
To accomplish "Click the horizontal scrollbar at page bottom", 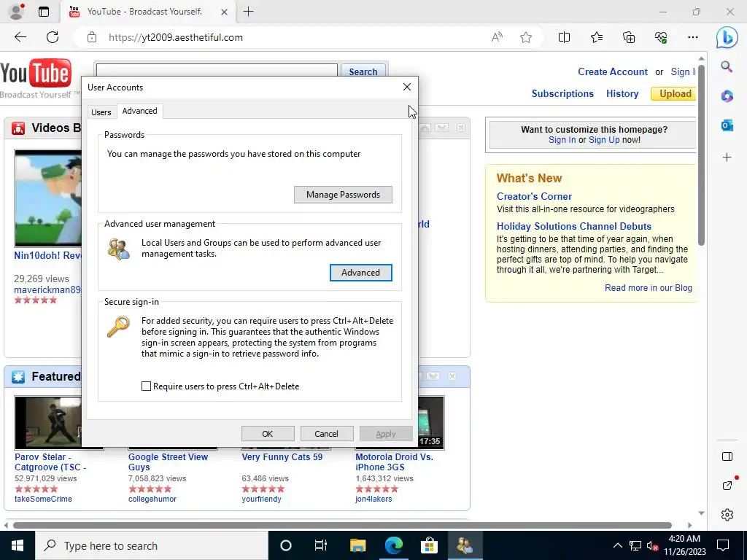I will tap(342, 526).
